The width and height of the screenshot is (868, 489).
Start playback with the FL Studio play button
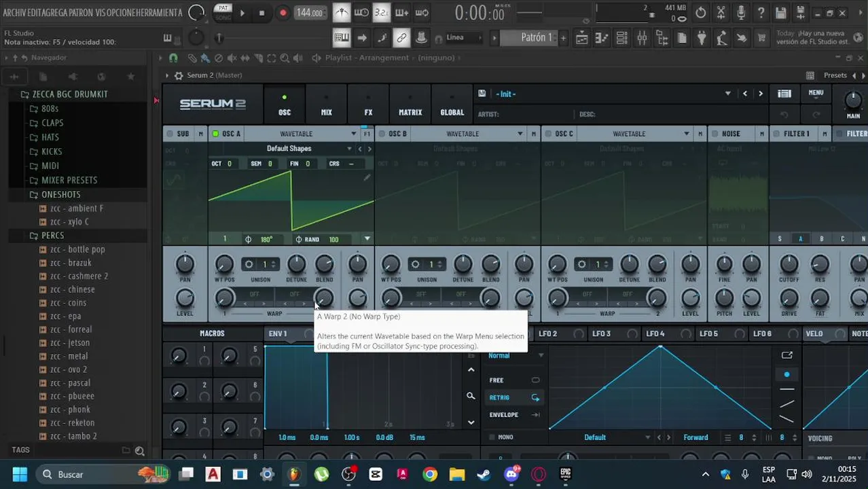click(x=242, y=13)
